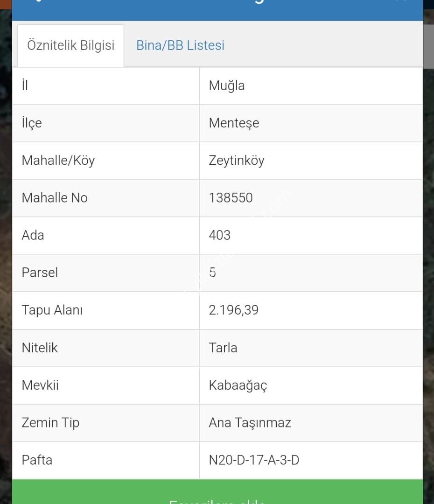Click the Menteşe district value
Viewport: 434px width, 504px height.
234,123
